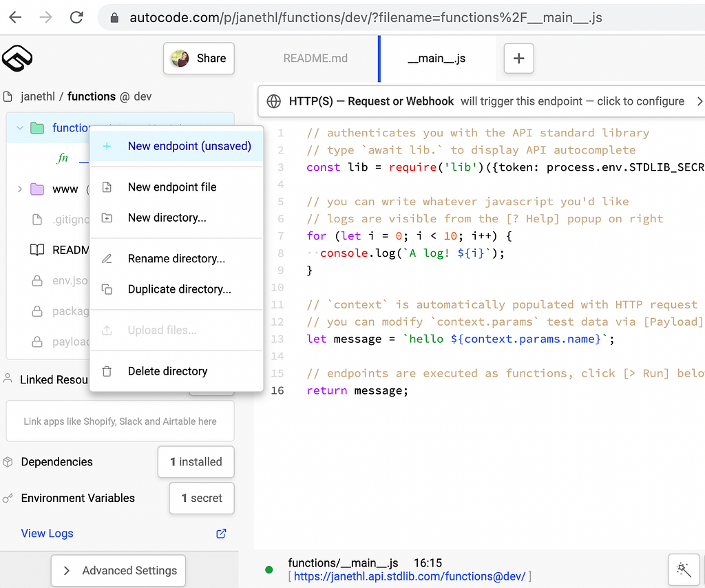Click the browser back arrow

(15, 17)
